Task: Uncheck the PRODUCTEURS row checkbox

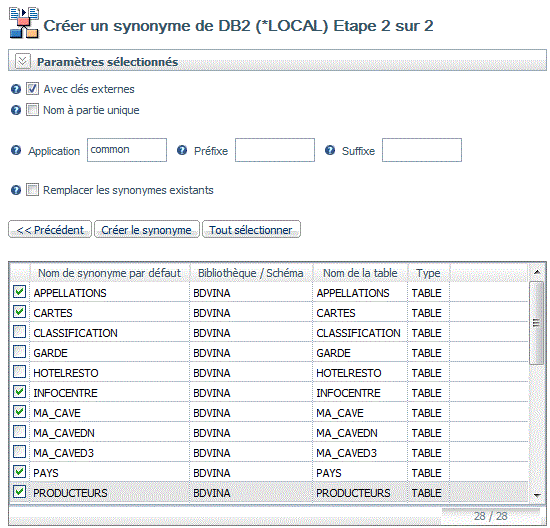Action: (x=19, y=492)
